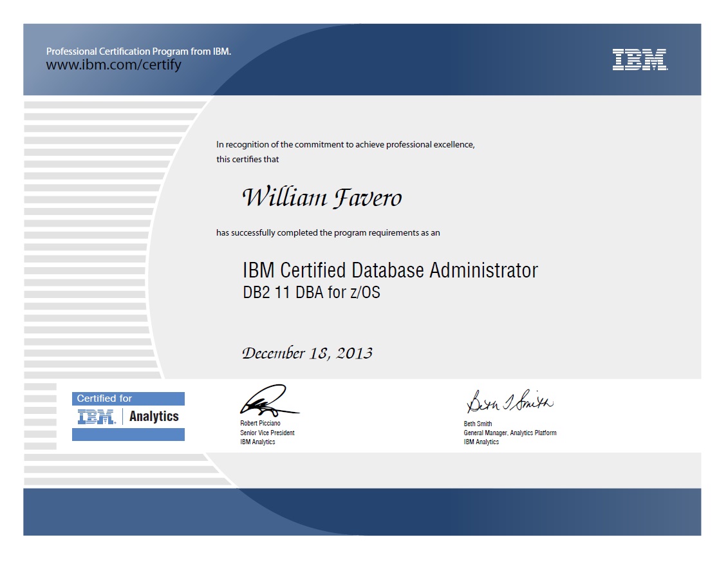Click the December 18, 2013 date text
Image resolution: width=728 pixels, height=562 pixels.
coord(308,352)
